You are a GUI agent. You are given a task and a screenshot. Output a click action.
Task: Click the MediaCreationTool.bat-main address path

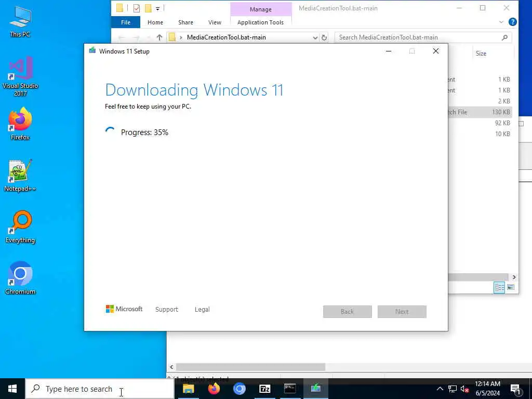[x=227, y=37]
